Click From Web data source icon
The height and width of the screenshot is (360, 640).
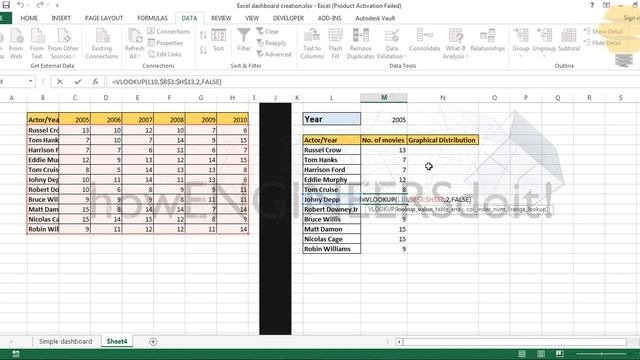(x=16, y=44)
